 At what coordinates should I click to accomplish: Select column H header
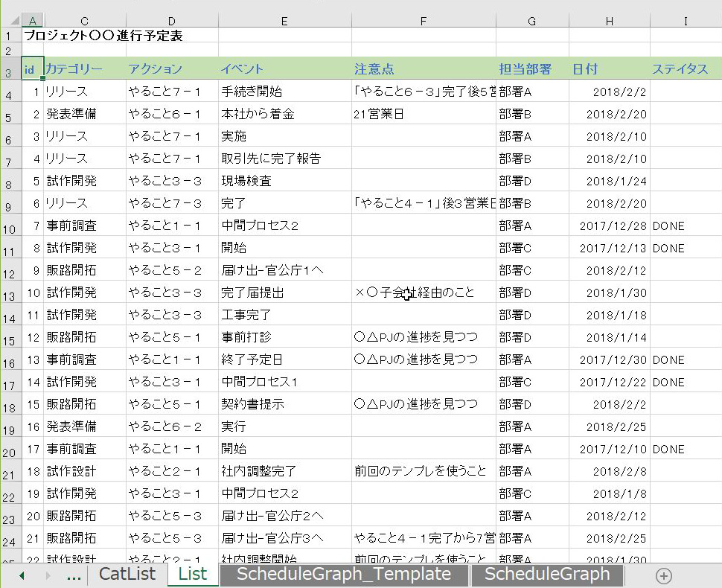tap(609, 22)
